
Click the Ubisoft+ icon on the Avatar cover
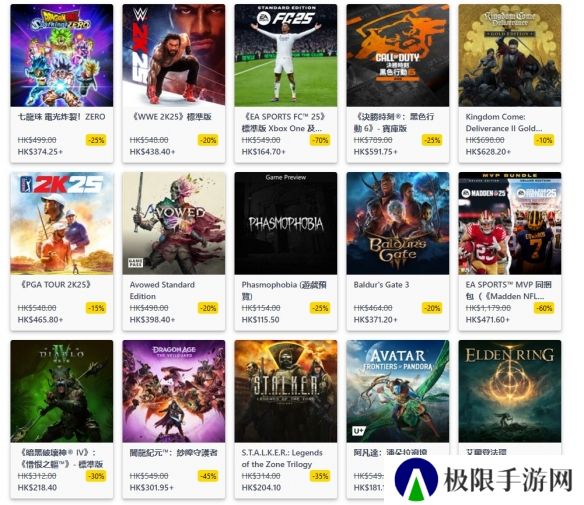click(358, 431)
